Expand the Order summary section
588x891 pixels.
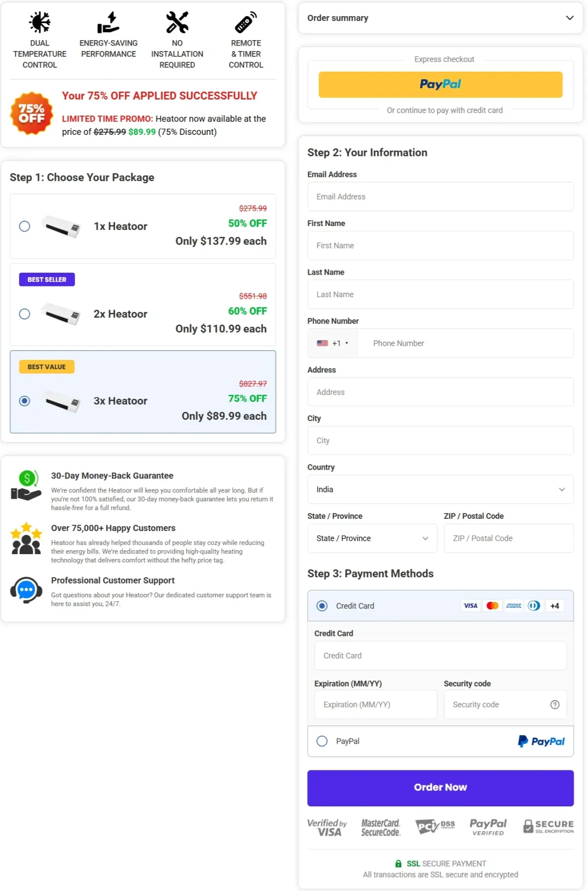(x=441, y=18)
